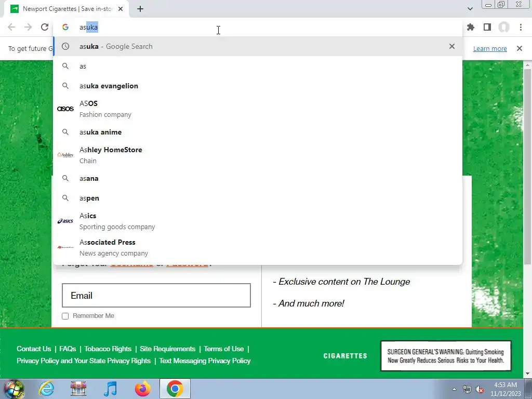
Task: Open the store shopfront taskbar icon
Action: tap(78, 389)
